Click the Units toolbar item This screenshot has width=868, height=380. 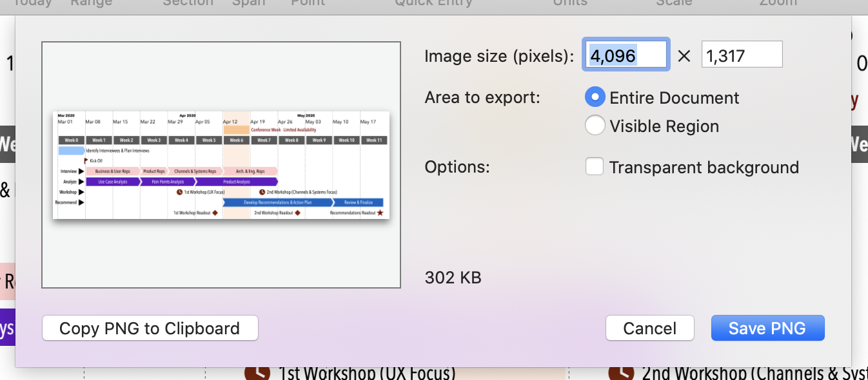pos(570,3)
